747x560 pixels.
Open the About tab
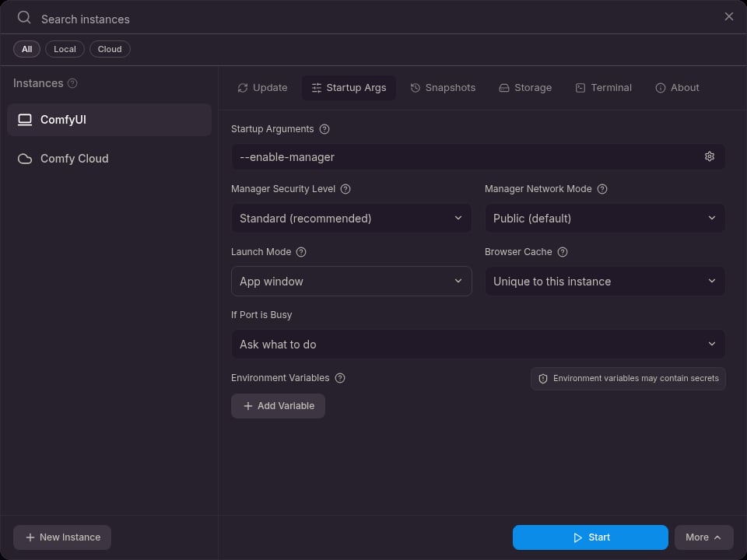tap(678, 88)
